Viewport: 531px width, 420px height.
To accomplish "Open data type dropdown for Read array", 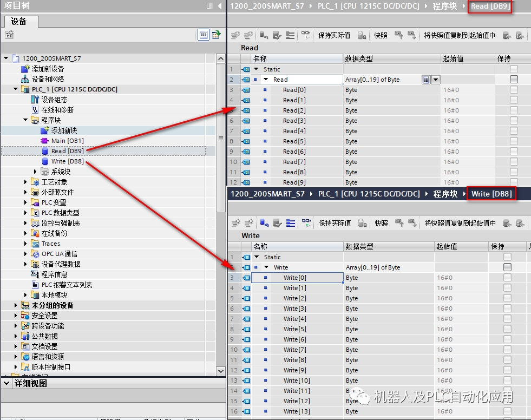I will (436, 79).
